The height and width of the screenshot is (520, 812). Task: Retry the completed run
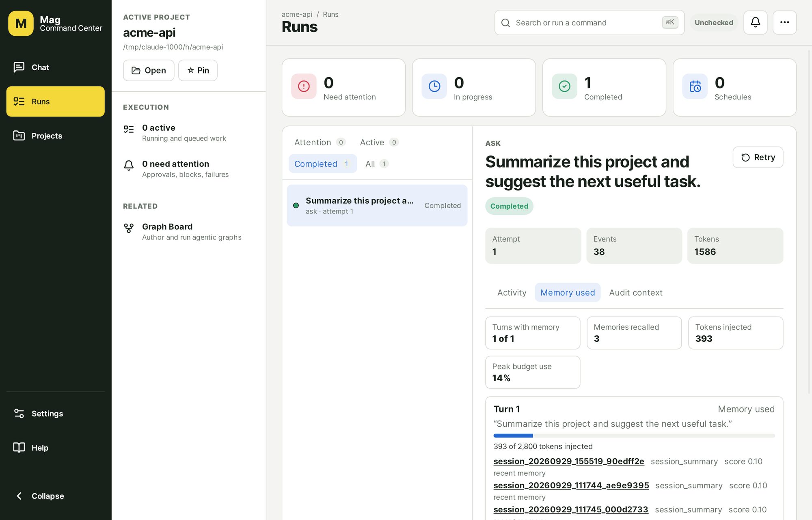[x=758, y=158]
